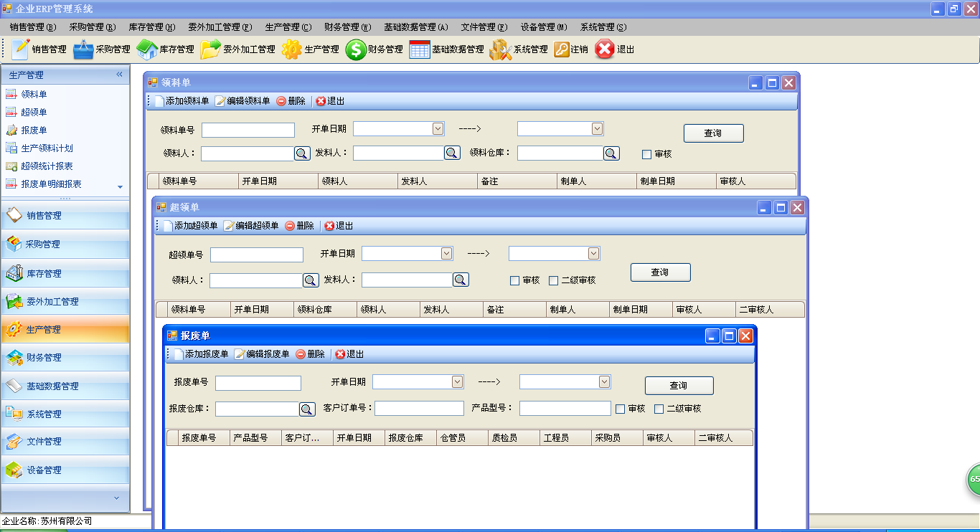Open 库存管理 house icon in toolbar

pyautogui.click(x=147, y=49)
